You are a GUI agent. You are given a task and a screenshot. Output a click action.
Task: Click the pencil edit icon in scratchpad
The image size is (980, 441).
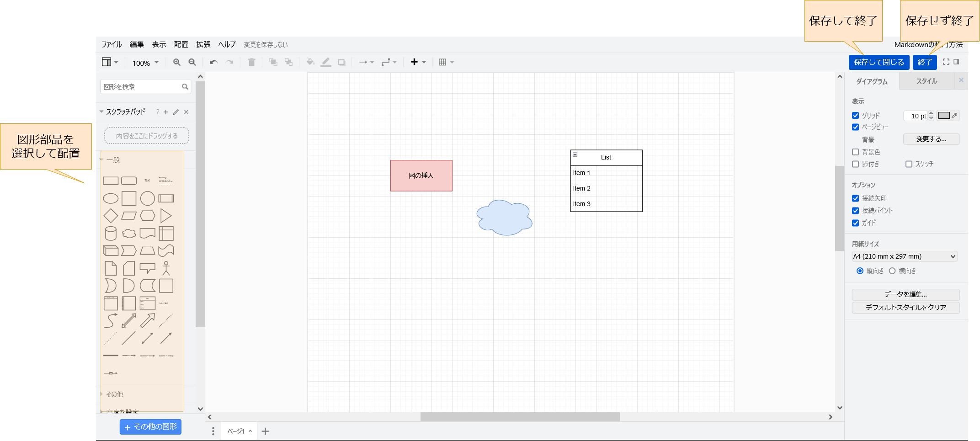pyautogui.click(x=176, y=112)
